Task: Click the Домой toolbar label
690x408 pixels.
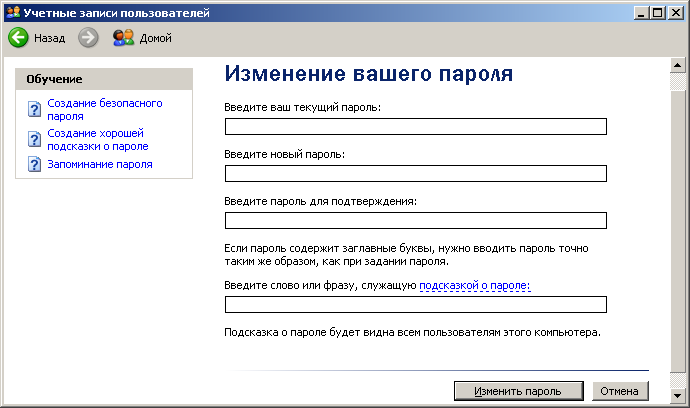Action: [x=156, y=38]
